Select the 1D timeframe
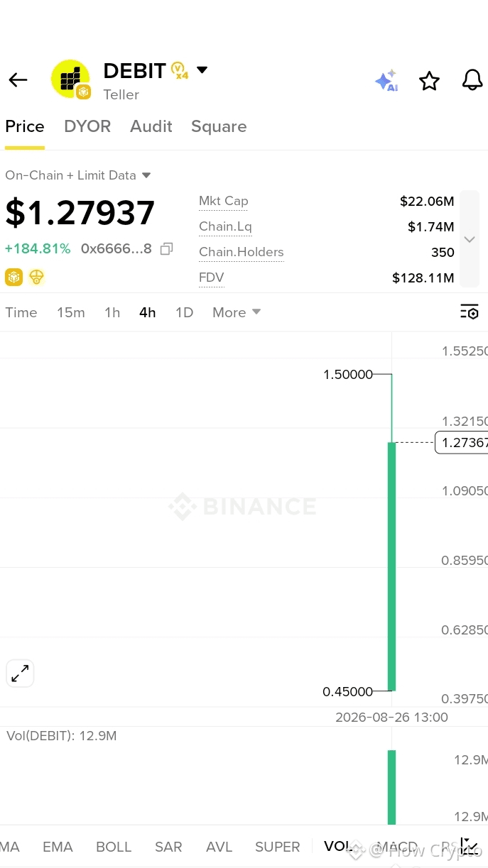This screenshot has width=488, height=868. pyautogui.click(x=185, y=312)
